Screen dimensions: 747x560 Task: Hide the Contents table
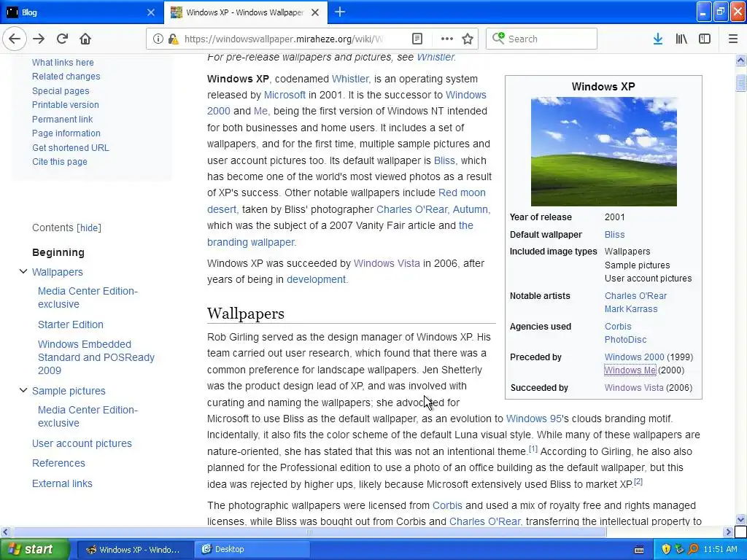tap(89, 227)
